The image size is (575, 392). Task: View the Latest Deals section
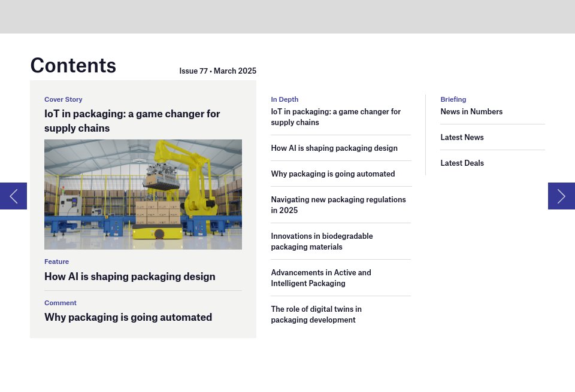tap(462, 163)
